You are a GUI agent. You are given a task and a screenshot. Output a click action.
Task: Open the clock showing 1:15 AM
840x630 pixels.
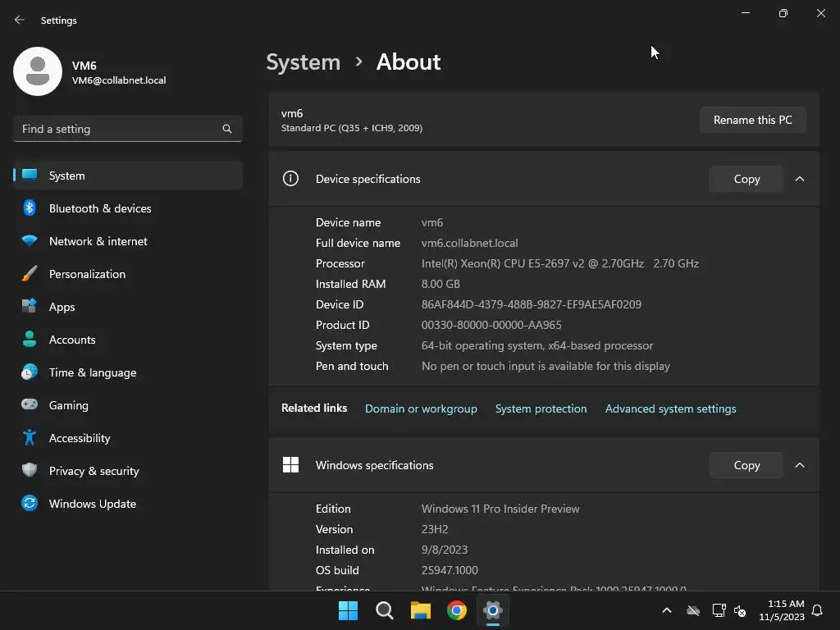782,610
